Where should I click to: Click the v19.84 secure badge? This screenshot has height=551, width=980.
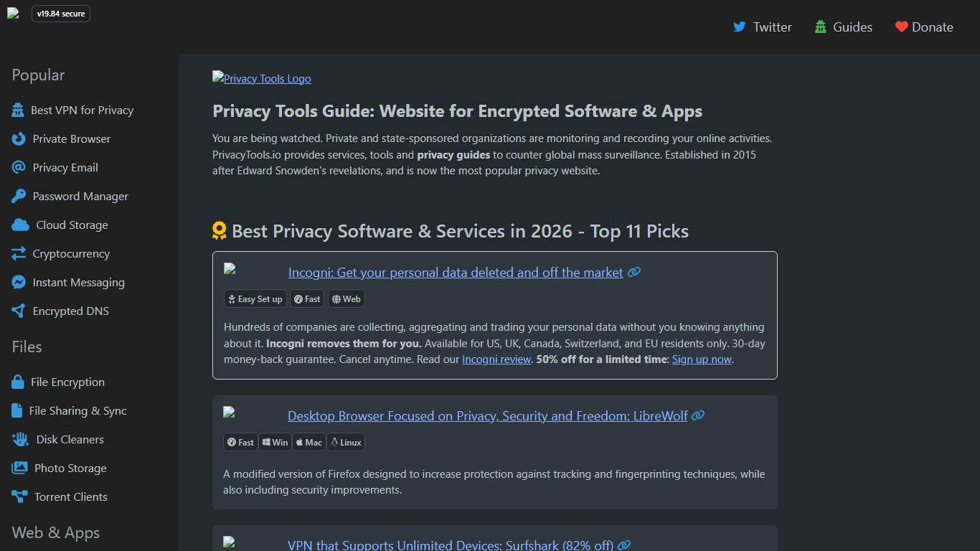(61, 13)
